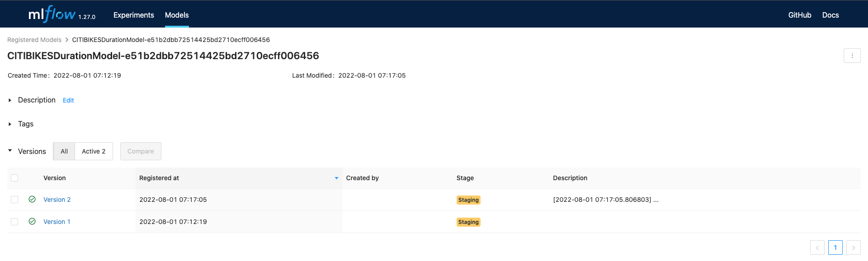Click Registered Models breadcrumb link
Image resolution: width=868 pixels, height=261 pixels.
[34, 40]
